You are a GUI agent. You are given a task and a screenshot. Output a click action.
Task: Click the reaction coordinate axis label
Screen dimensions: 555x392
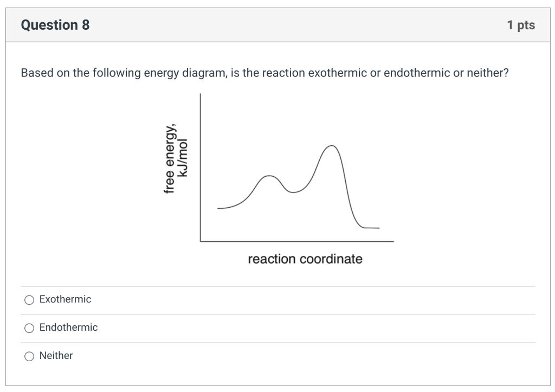tap(305, 259)
